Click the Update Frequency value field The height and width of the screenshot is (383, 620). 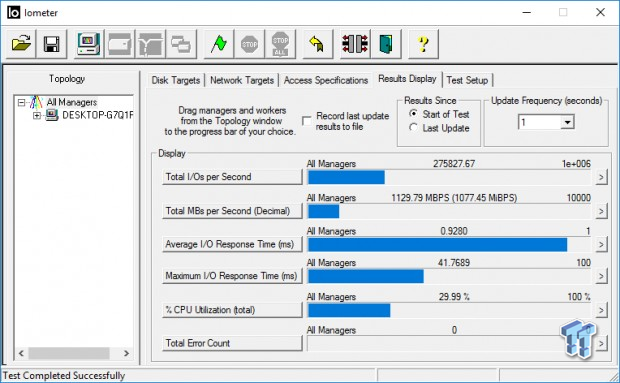(x=539, y=122)
